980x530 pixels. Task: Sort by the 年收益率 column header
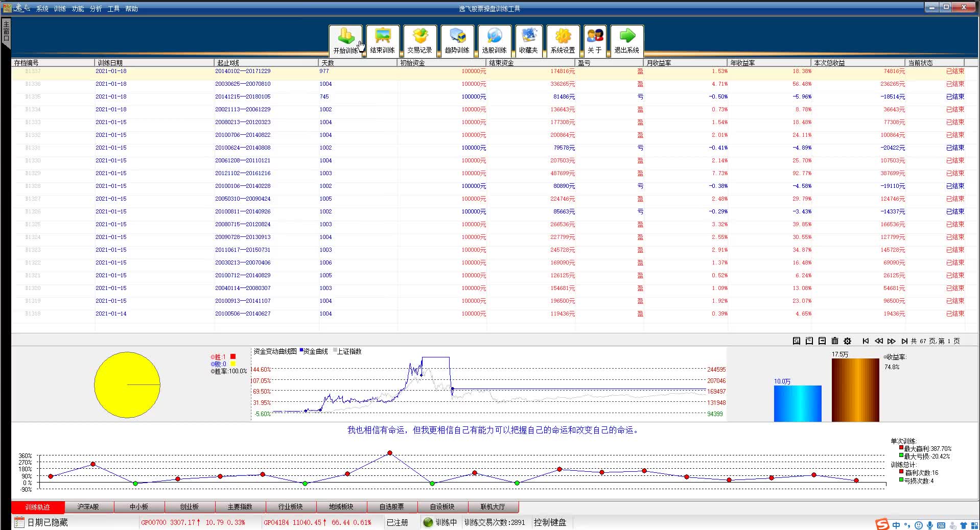pos(769,63)
